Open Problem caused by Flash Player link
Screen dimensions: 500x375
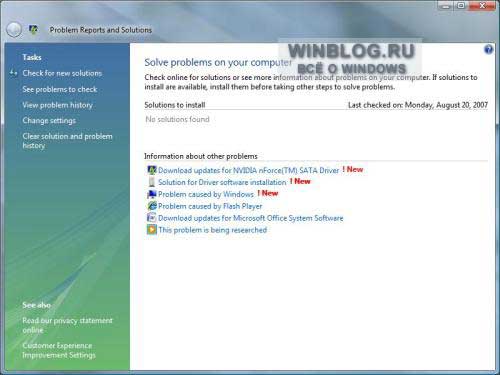coord(210,206)
